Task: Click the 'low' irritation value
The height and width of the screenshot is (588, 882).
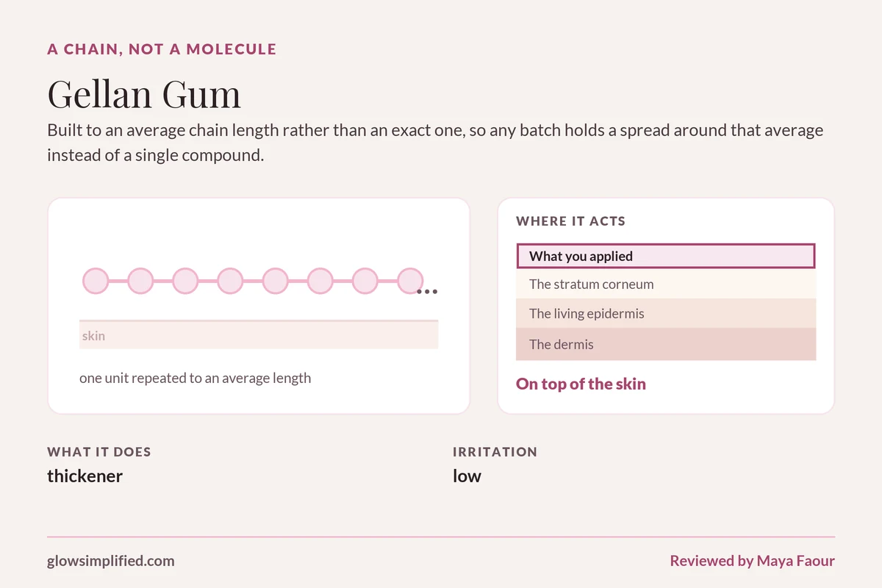Action: (x=467, y=476)
